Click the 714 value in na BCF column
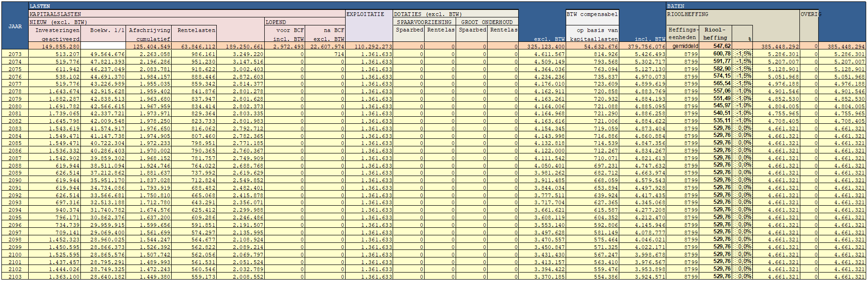Screen dimensions: 868x281 pyautogui.click(x=325, y=54)
